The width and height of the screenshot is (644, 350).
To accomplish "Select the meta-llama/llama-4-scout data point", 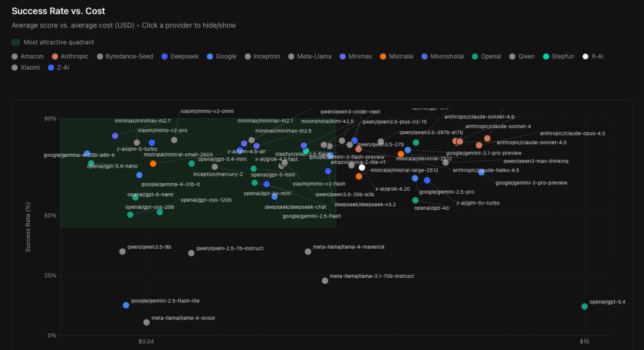I will [146, 322].
